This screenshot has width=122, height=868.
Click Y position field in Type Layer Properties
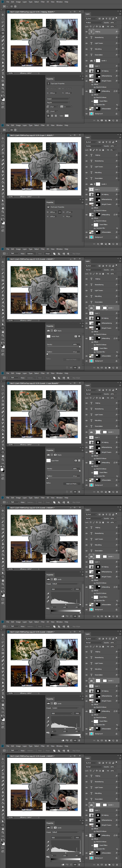[69, 93]
